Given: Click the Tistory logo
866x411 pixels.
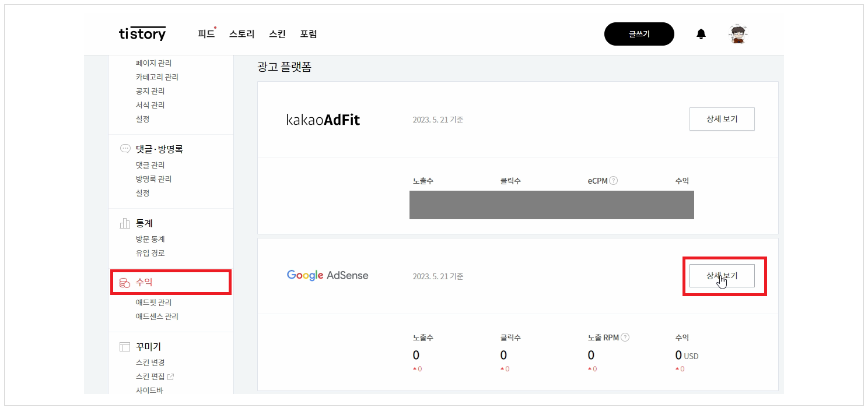Looking at the screenshot, I should point(142,34).
